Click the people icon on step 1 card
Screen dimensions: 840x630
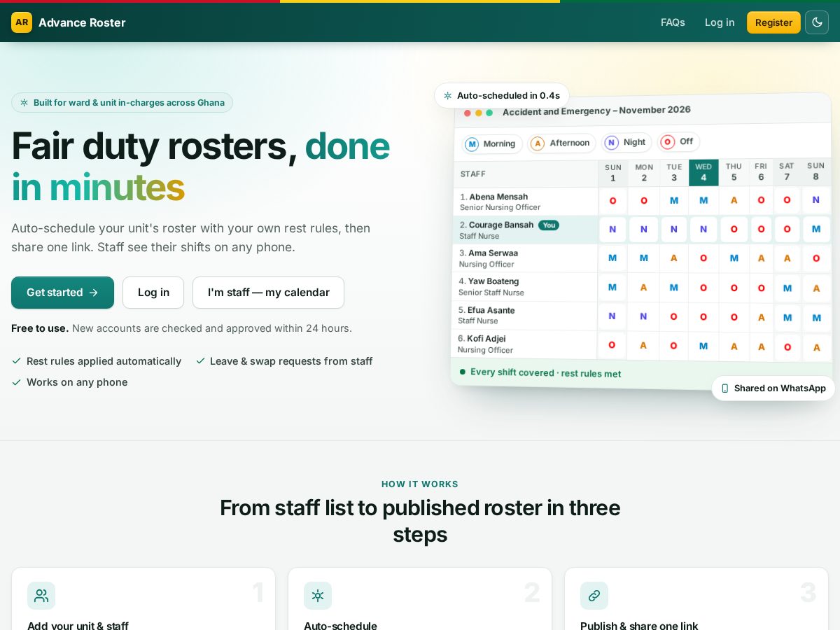pos(41,596)
